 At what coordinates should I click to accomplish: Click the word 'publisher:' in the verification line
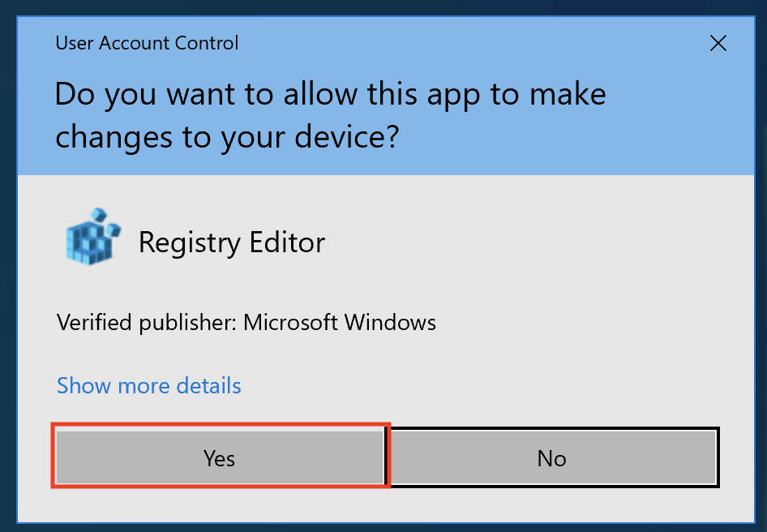pos(188,324)
